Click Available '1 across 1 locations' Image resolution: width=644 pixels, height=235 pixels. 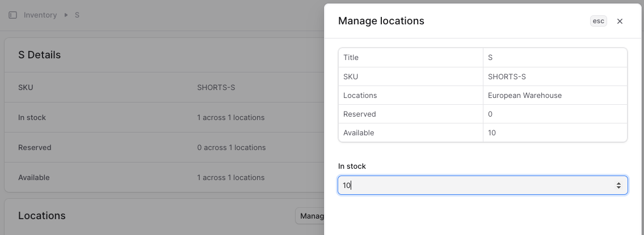tap(231, 178)
